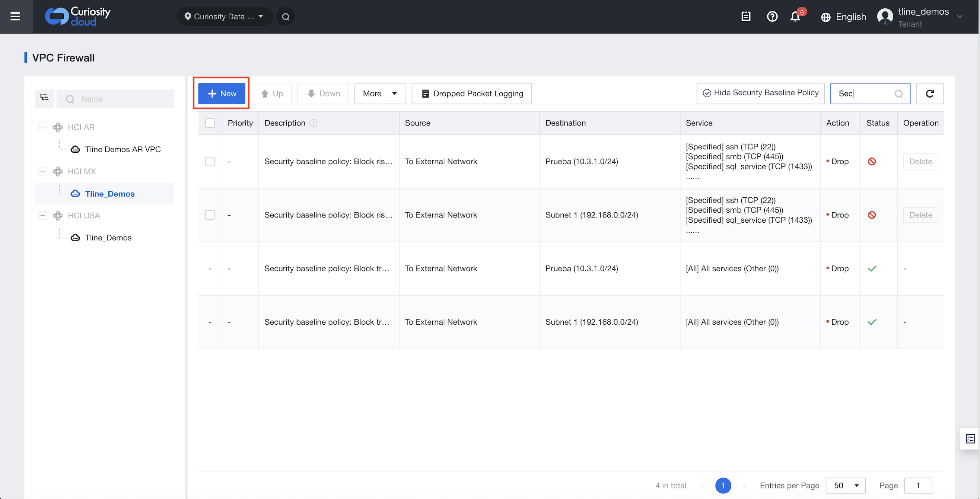Open the Curiosity Data location dropdown
The height and width of the screenshot is (499, 980).
click(225, 16)
